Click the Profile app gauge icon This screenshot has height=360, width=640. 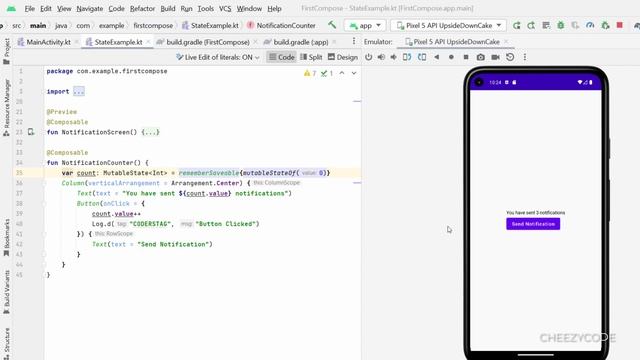pos(590,25)
